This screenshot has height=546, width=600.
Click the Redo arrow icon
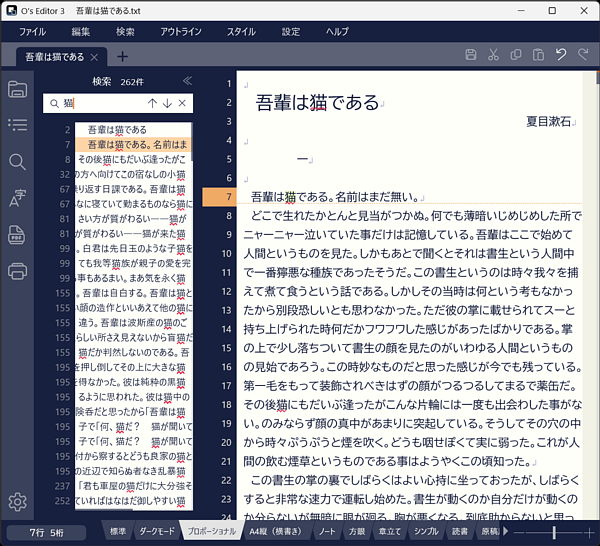(x=583, y=54)
